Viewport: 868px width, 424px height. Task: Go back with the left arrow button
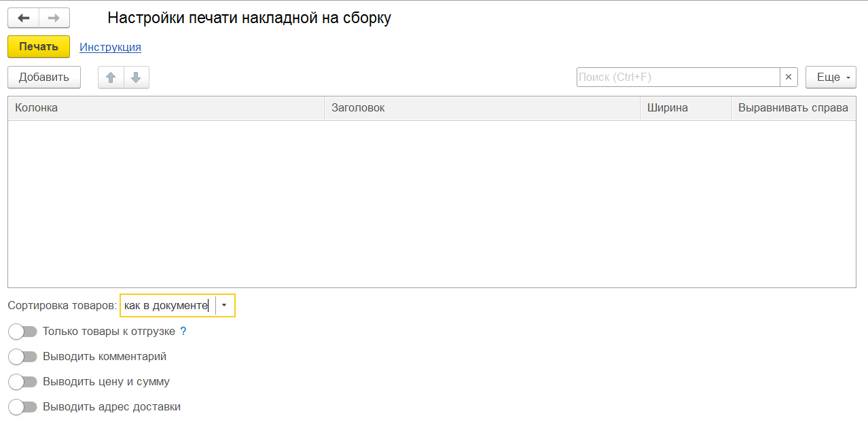point(24,18)
